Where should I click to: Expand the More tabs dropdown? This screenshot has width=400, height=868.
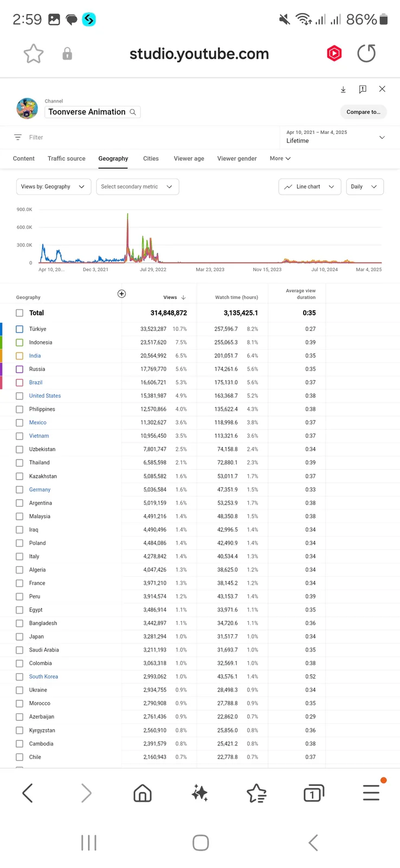click(280, 158)
